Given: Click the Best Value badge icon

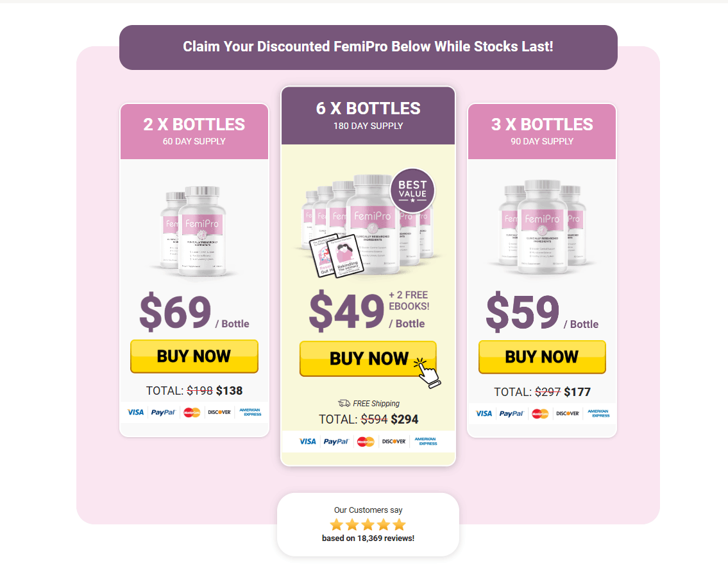Looking at the screenshot, I should pyautogui.click(x=412, y=191).
